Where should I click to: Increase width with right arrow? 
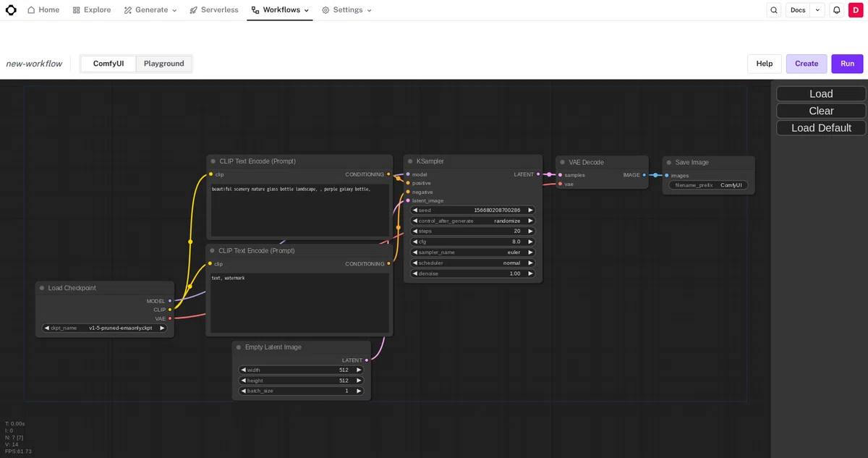[359, 370]
